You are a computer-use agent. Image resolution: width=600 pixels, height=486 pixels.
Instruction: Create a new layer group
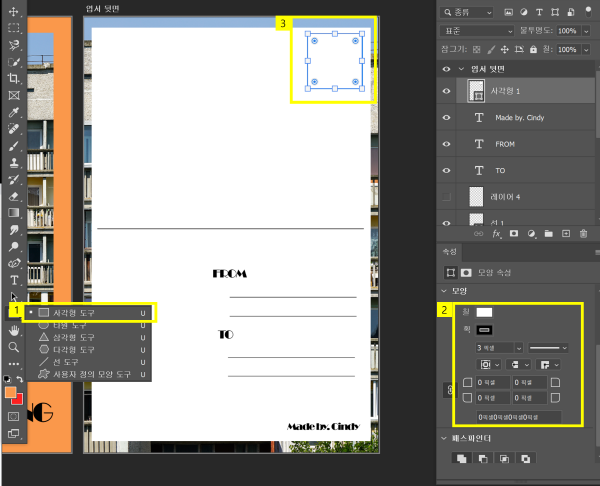pos(548,233)
